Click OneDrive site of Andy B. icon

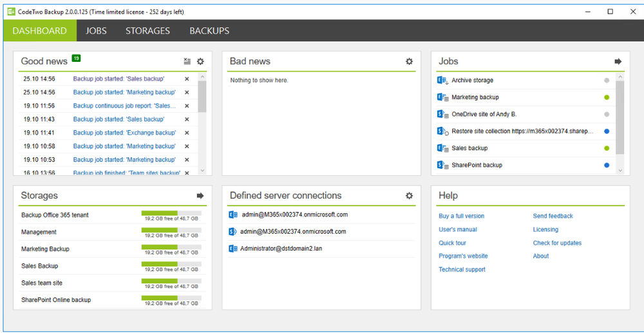[443, 114]
